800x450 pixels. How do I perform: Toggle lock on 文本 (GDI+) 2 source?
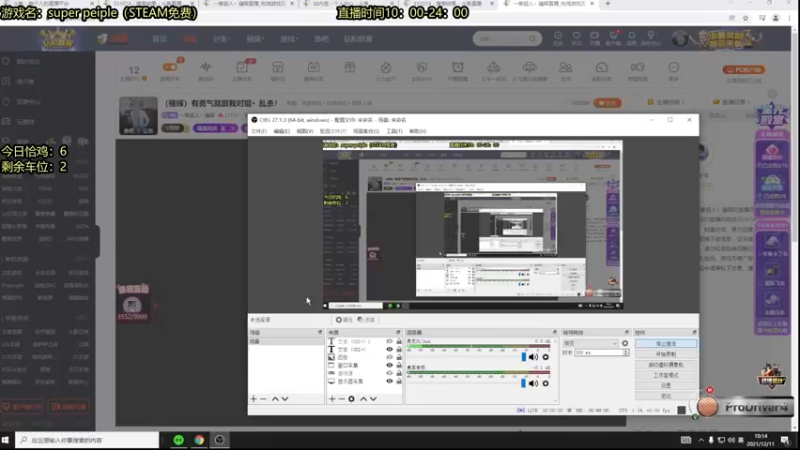tap(399, 341)
